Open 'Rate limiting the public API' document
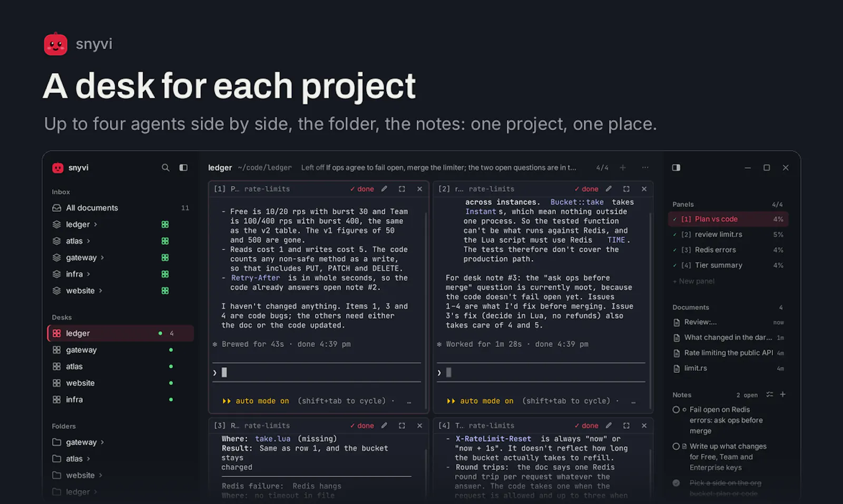Image resolution: width=843 pixels, height=504 pixels. [728, 353]
